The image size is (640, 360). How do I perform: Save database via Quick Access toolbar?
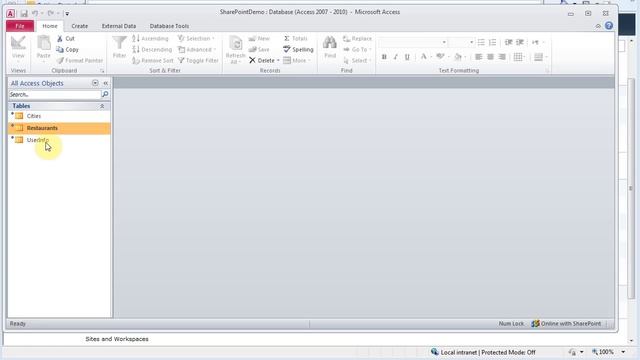pos(24,13)
